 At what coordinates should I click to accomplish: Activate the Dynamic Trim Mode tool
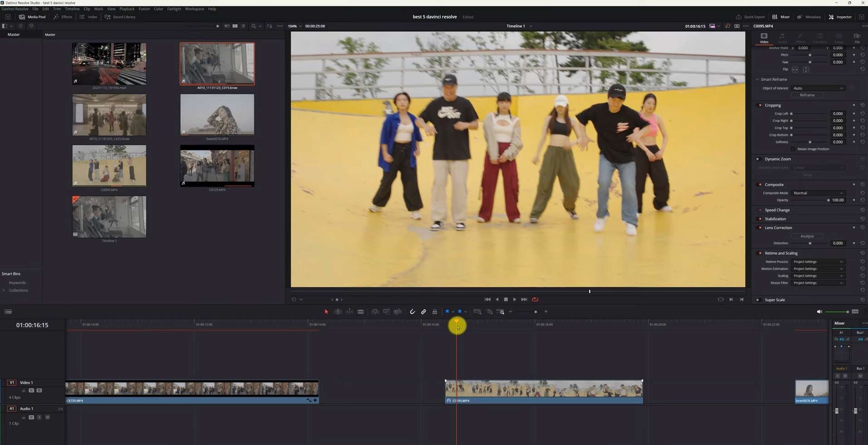click(x=350, y=312)
